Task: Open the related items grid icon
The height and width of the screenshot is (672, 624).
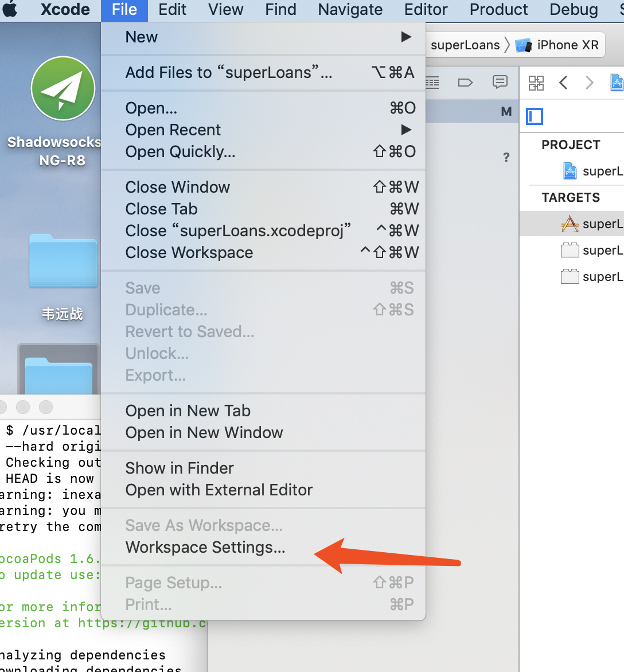Action: (536, 83)
